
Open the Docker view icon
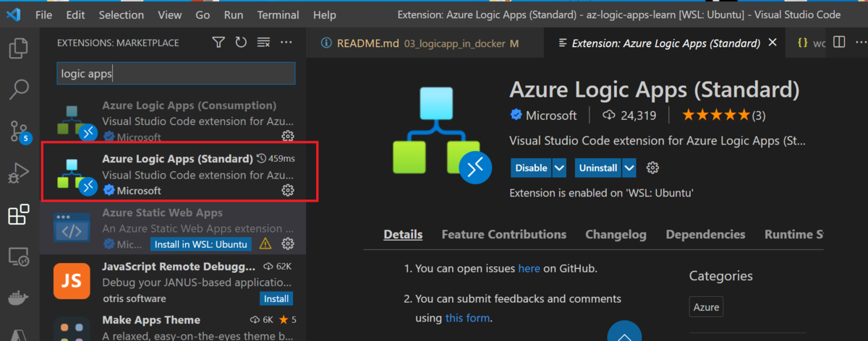click(18, 298)
